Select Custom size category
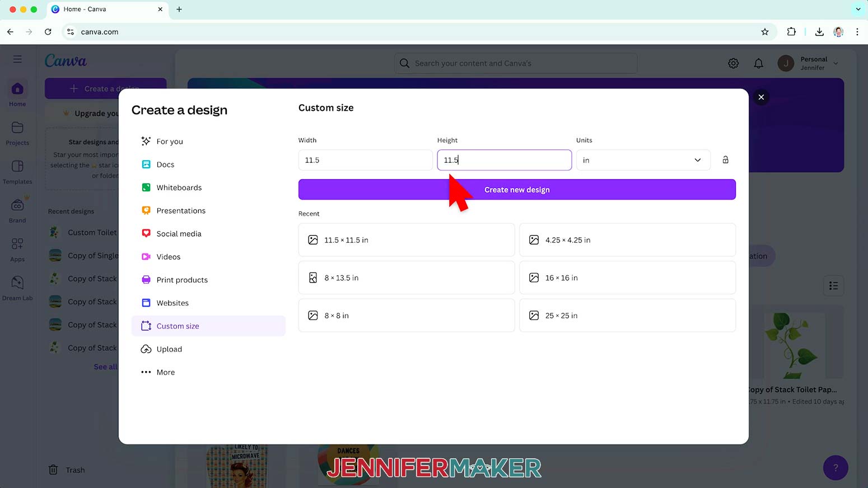The height and width of the screenshot is (488, 868). 208,326
